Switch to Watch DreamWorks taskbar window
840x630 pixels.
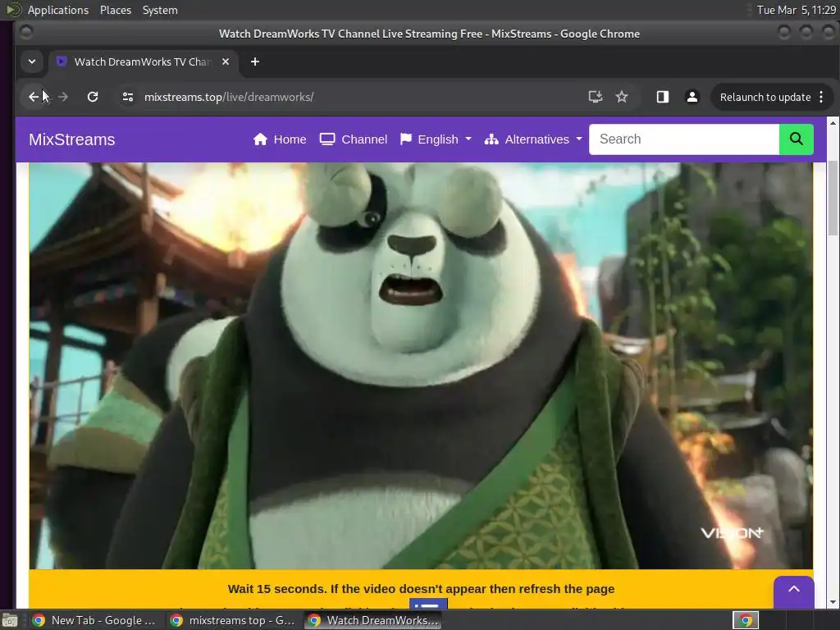[373, 620]
